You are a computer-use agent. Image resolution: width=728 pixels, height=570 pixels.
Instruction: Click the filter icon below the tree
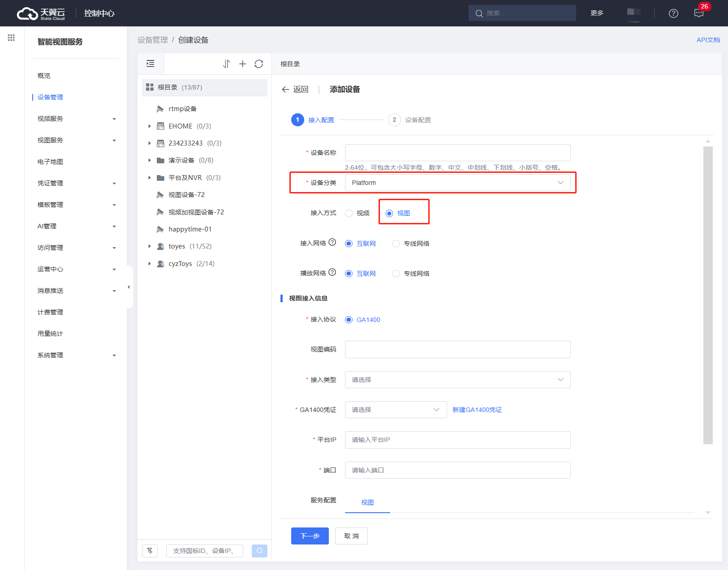click(x=150, y=551)
